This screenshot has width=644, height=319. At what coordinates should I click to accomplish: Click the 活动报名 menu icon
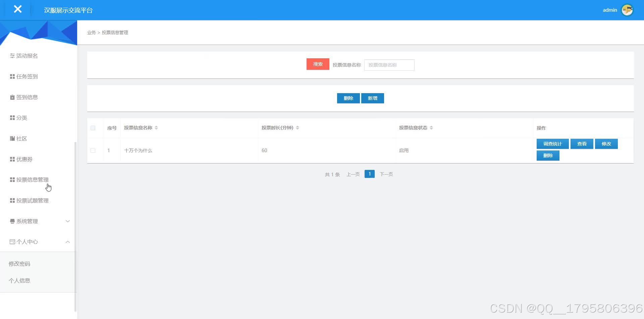click(12, 56)
